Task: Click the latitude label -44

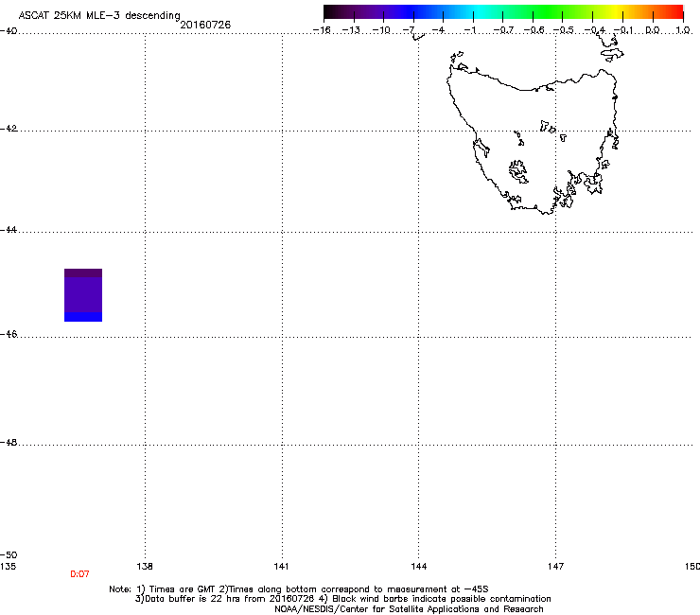Action: (x=9, y=230)
